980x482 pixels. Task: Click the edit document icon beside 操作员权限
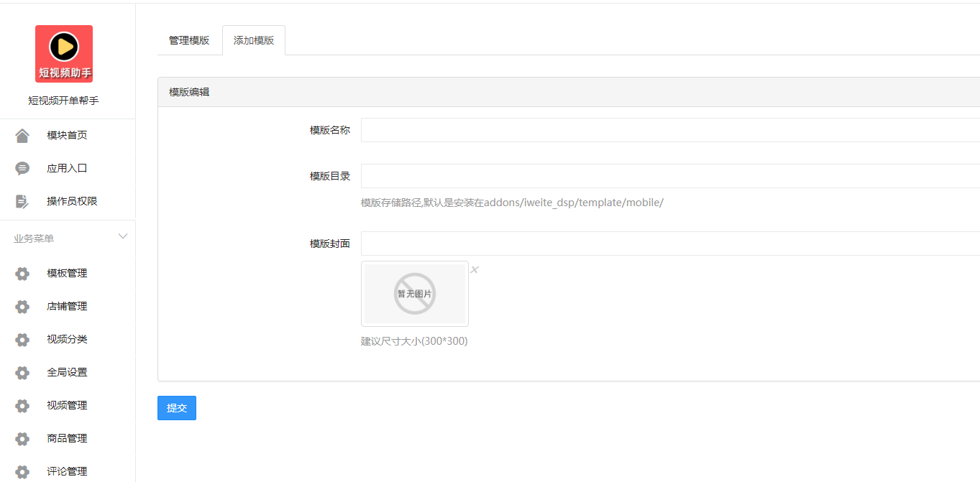22,202
